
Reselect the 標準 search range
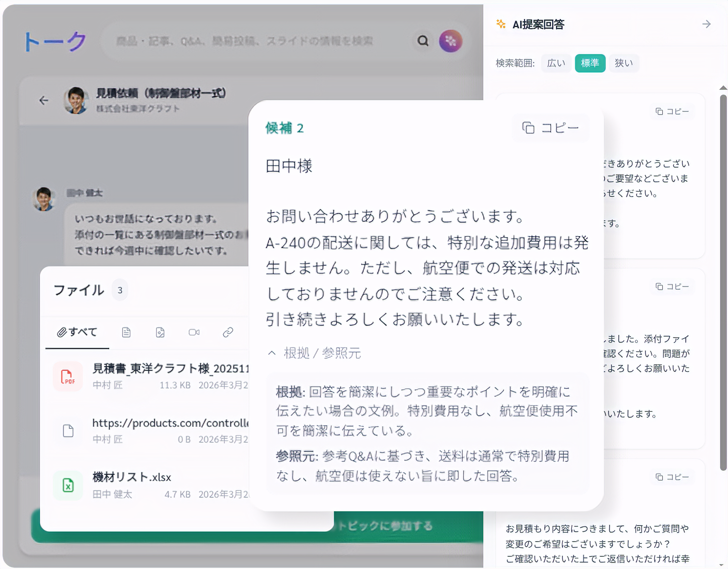590,63
